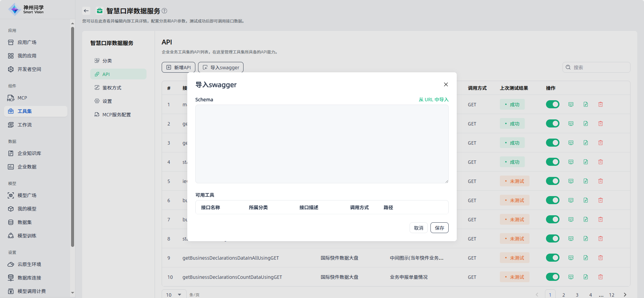Click trash icon for row 10

tap(600, 277)
